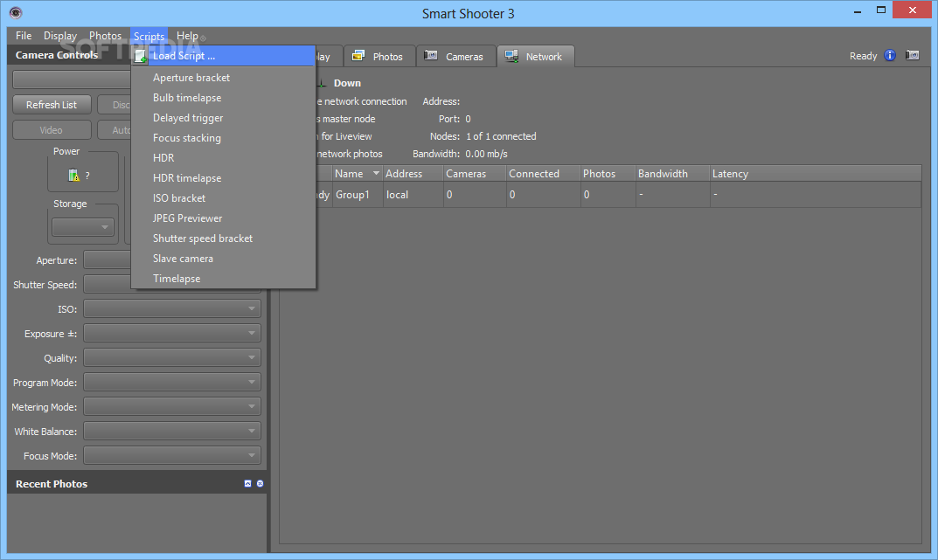The width and height of the screenshot is (938, 560).
Task: Switch to the Photos tab
Action: (x=379, y=56)
